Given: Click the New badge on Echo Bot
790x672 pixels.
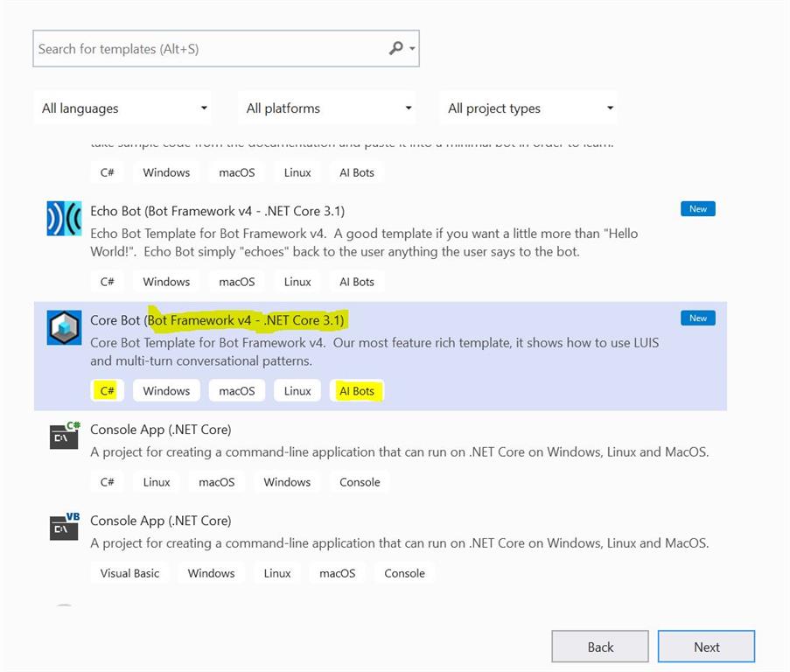Looking at the screenshot, I should [x=697, y=208].
